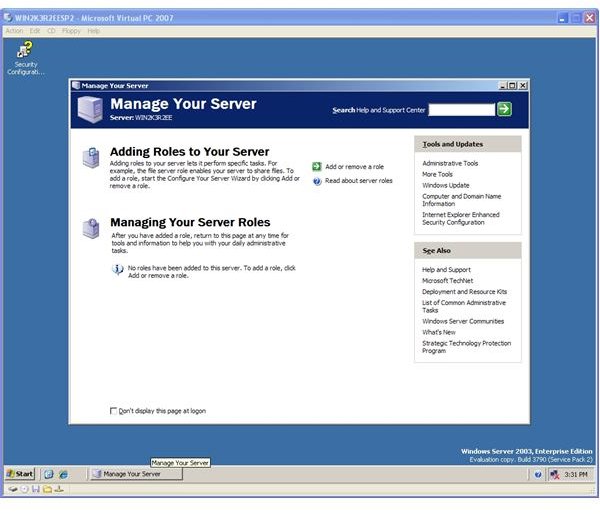Click the floppy disk icon in Virtual PC status bar

pos(36,489)
